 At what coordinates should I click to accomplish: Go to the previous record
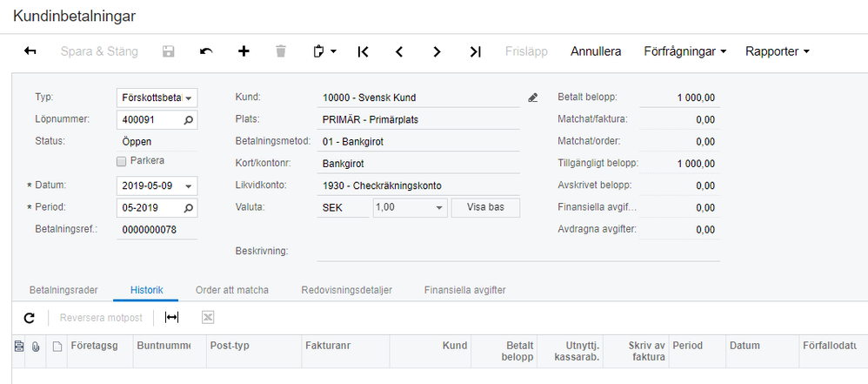399,51
